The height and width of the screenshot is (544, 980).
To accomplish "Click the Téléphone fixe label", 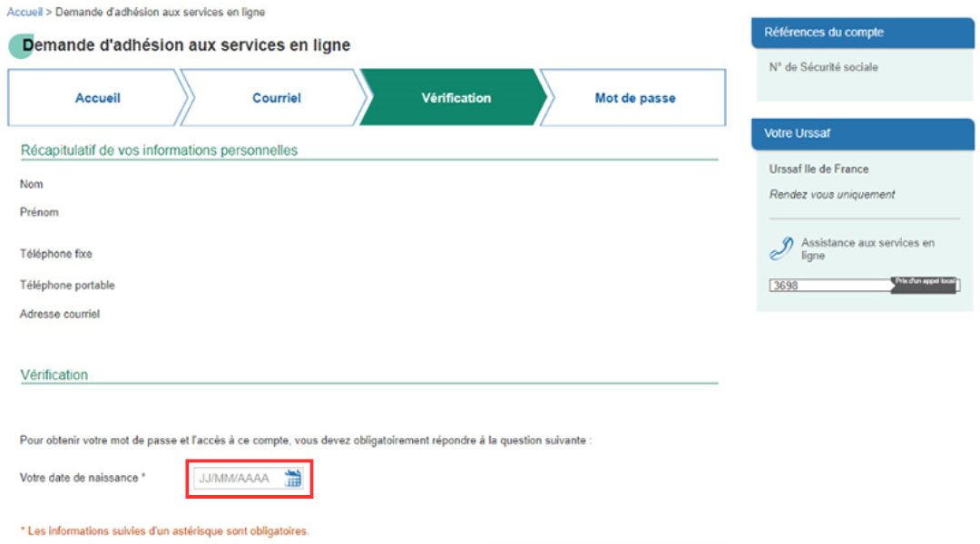I will [x=55, y=254].
